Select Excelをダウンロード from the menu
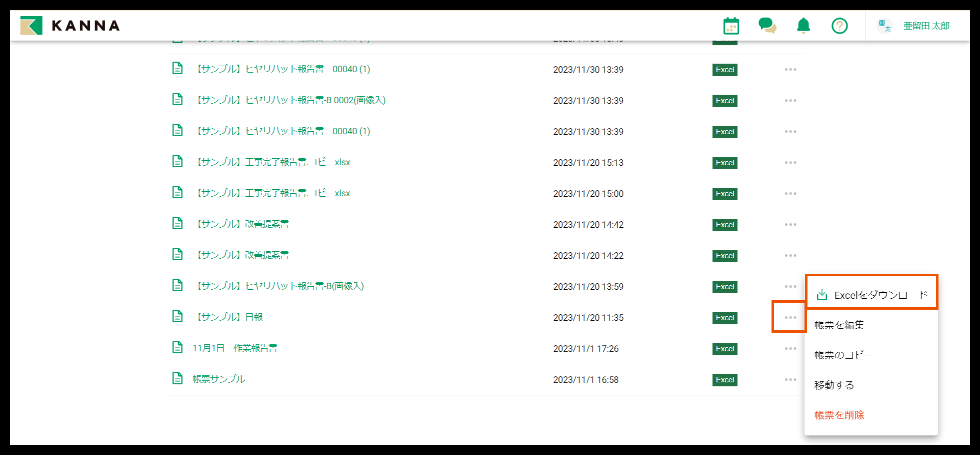The height and width of the screenshot is (455, 980). point(871,295)
